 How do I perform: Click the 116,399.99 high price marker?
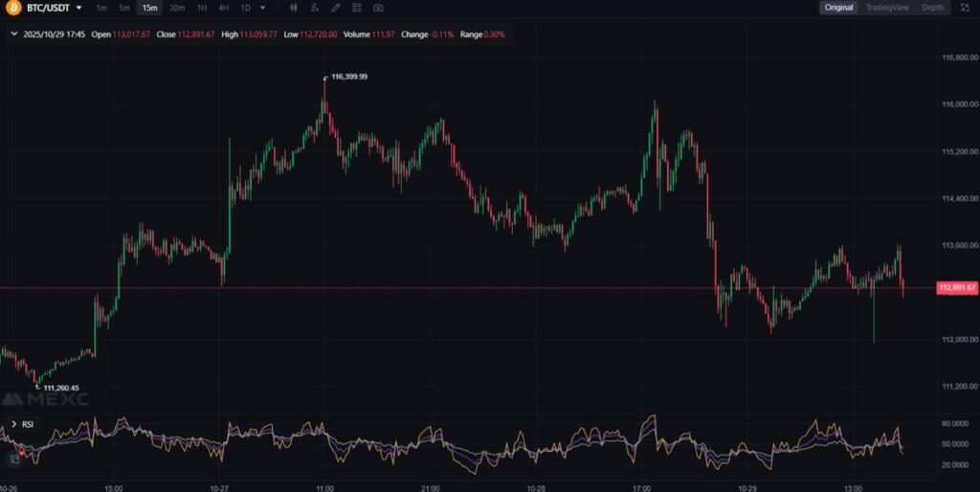coord(348,77)
